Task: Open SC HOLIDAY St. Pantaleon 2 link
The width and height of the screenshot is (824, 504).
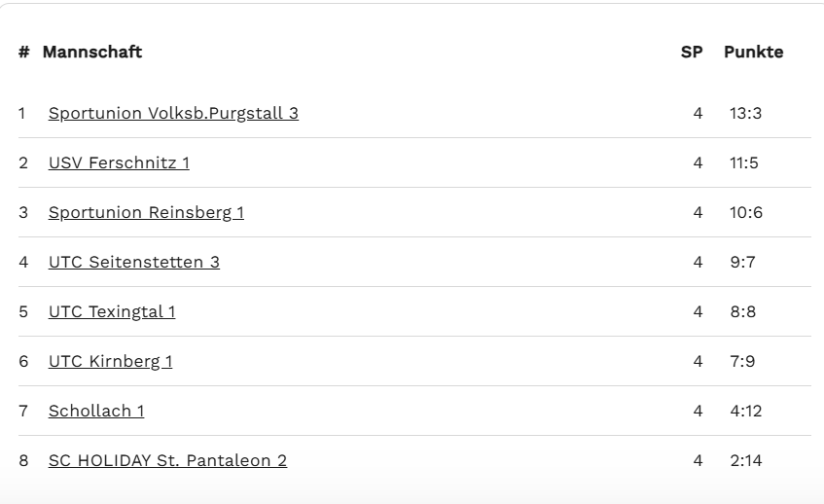Action: (167, 460)
